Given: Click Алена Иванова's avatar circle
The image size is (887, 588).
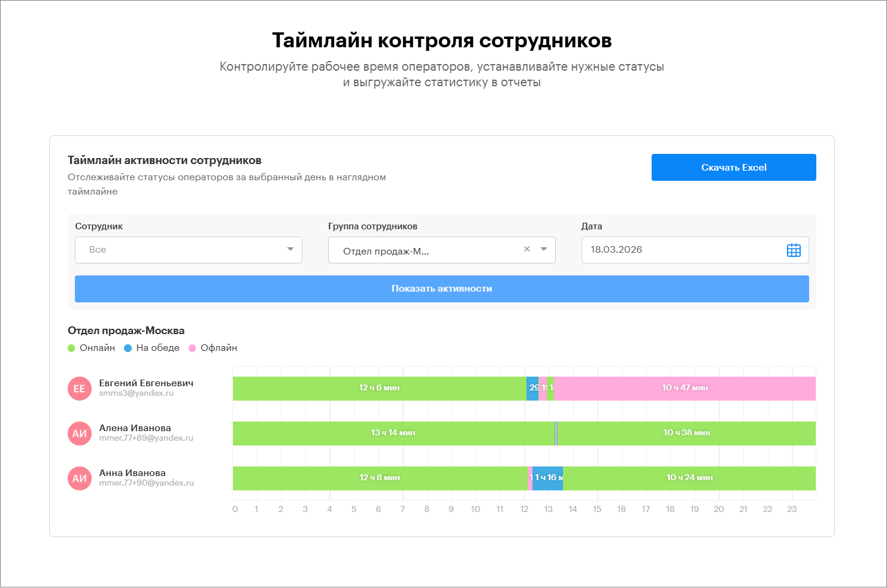Looking at the screenshot, I should tap(80, 434).
